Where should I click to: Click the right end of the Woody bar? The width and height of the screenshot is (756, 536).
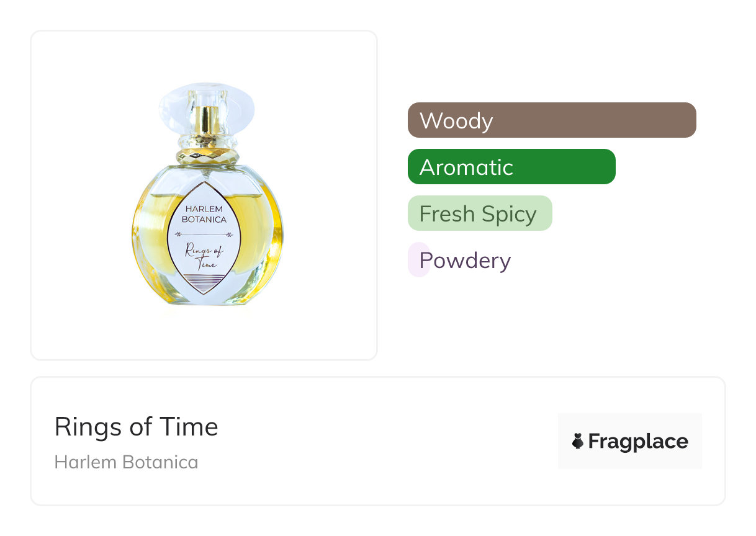[x=688, y=120]
